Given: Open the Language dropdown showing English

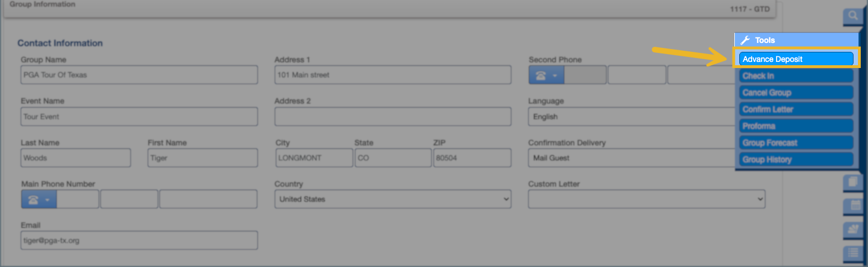Looking at the screenshot, I should [x=631, y=117].
